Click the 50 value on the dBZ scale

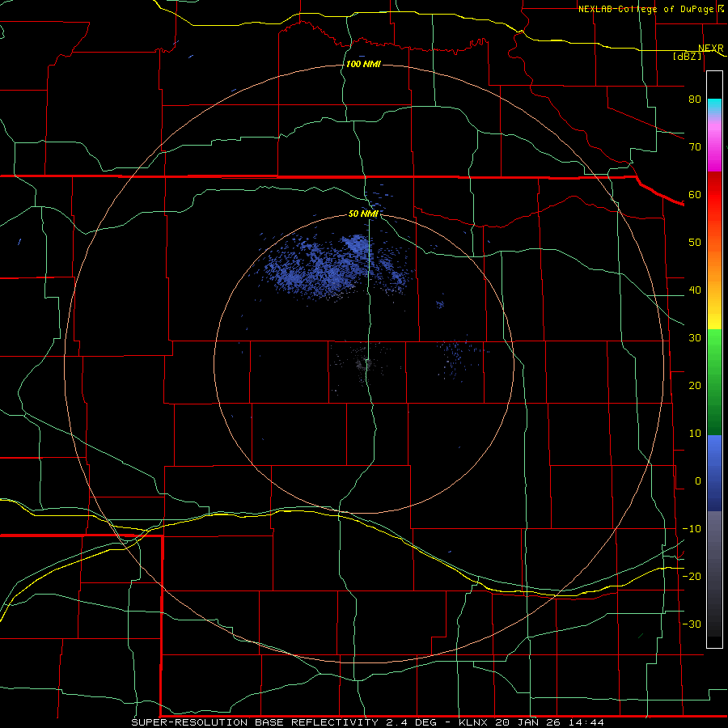click(695, 243)
